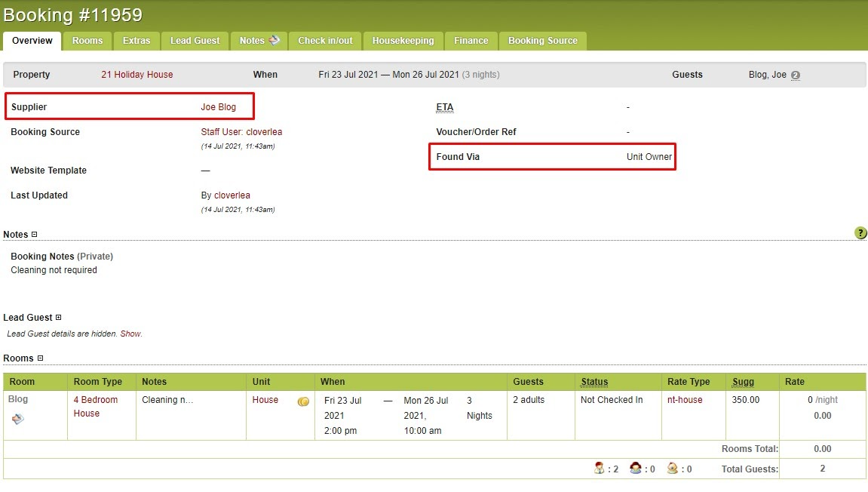This screenshot has height=492, width=868.
Task: Click Cleaning not required booking note
Action: [54, 270]
